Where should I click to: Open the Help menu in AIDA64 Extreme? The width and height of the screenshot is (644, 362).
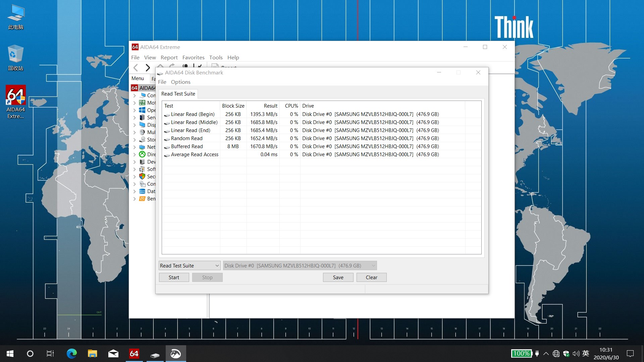(x=233, y=57)
